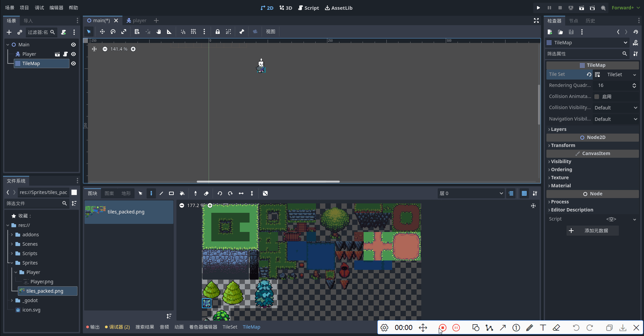Expand the Transform section in the Inspector
The image size is (644, 336).
tap(564, 145)
